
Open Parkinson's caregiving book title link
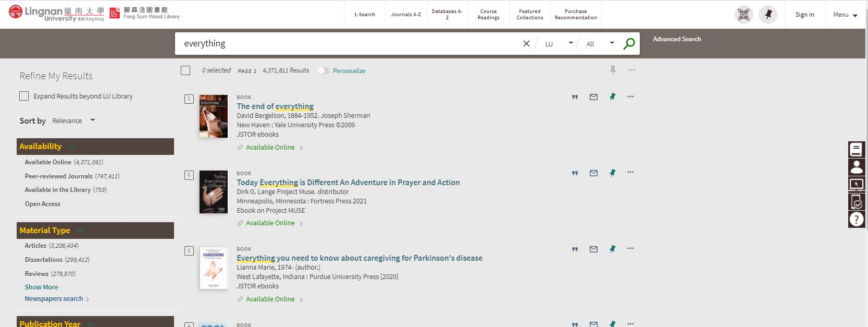359,258
